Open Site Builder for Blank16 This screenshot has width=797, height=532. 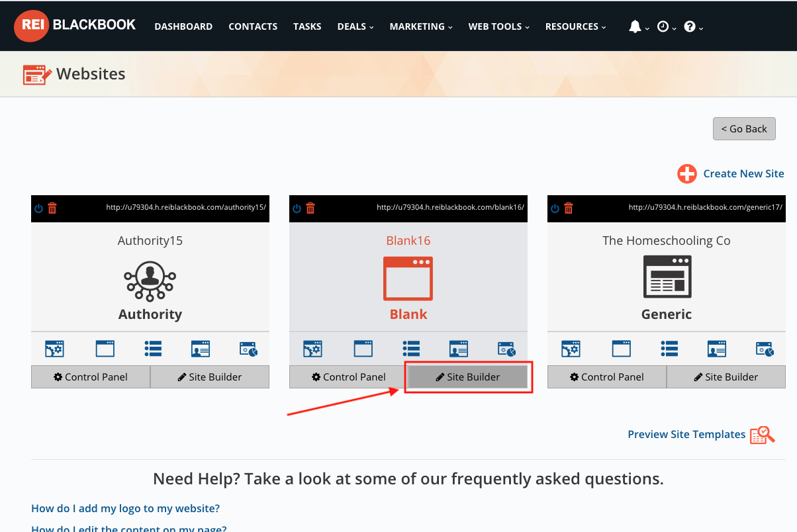click(468, 377)
